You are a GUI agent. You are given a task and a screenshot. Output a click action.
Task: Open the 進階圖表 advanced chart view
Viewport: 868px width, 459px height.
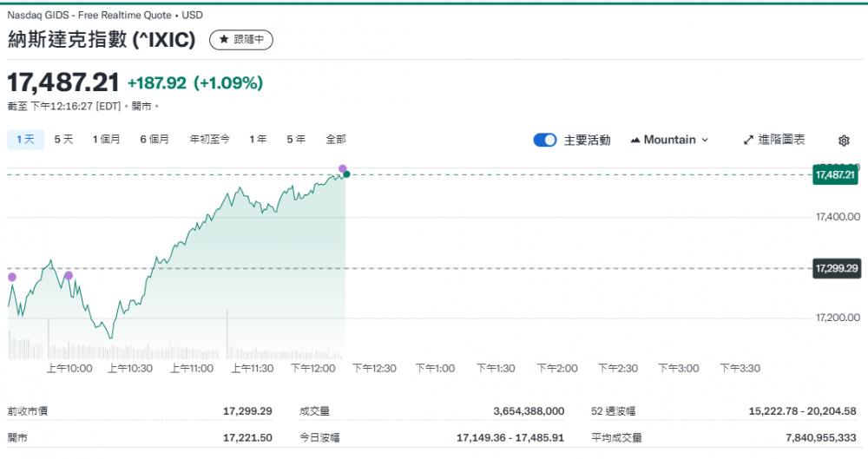pos(774,140)
